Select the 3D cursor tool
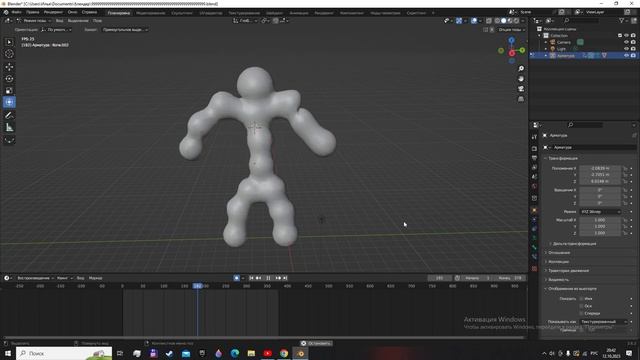640x360 pixels. click(9, 54)
